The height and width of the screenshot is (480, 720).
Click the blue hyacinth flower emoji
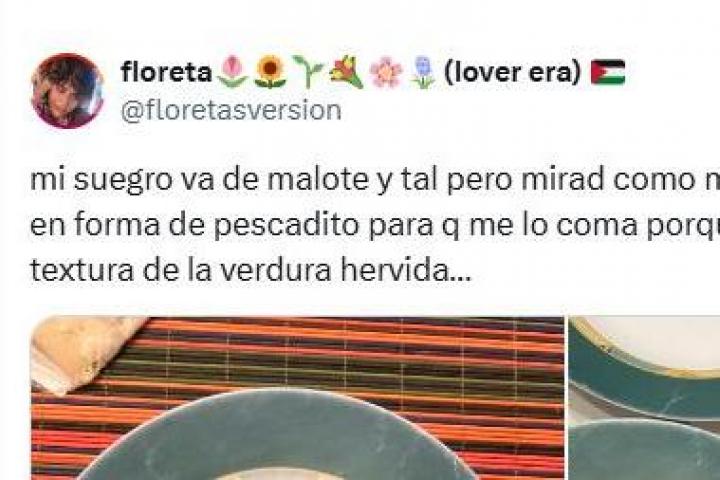pos(423,72)
